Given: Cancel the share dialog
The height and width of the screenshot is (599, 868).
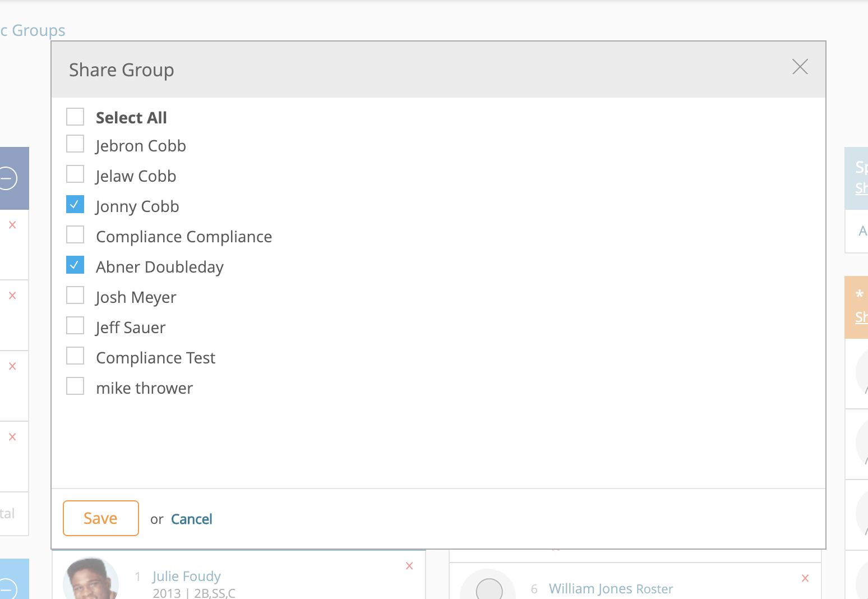Looking at the screenshot, I should point(191,519).
